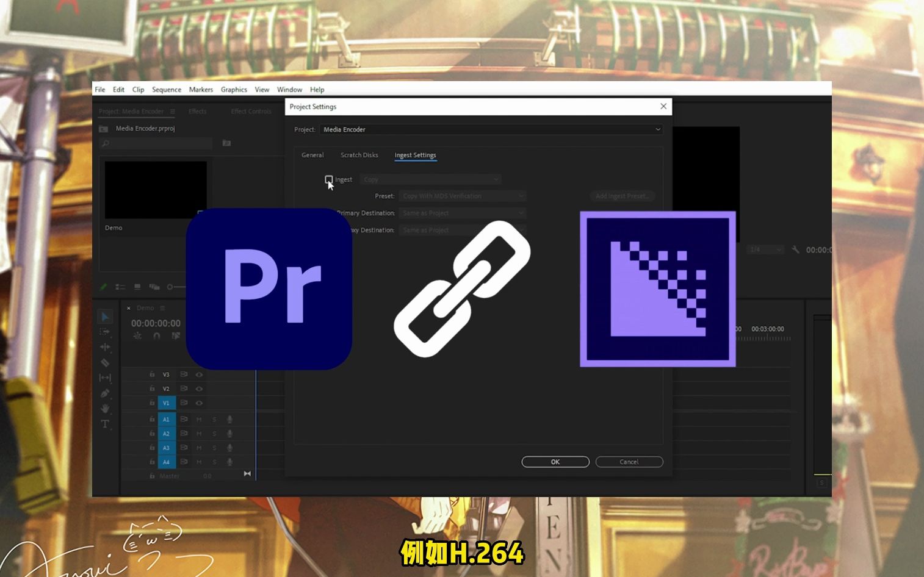This screenshot has height=577, width=924.
Task: Close the Demo sequence tab
Action: click(129, 308)
